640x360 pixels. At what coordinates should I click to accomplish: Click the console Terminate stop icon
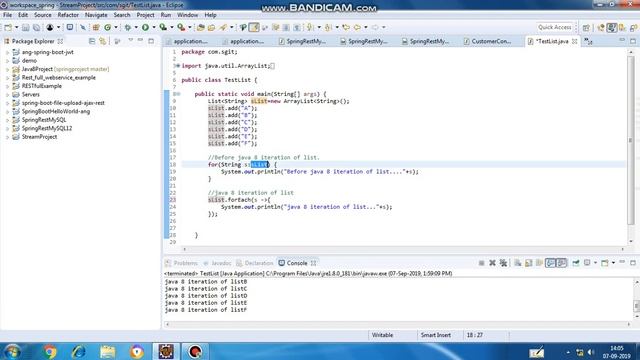481,263
